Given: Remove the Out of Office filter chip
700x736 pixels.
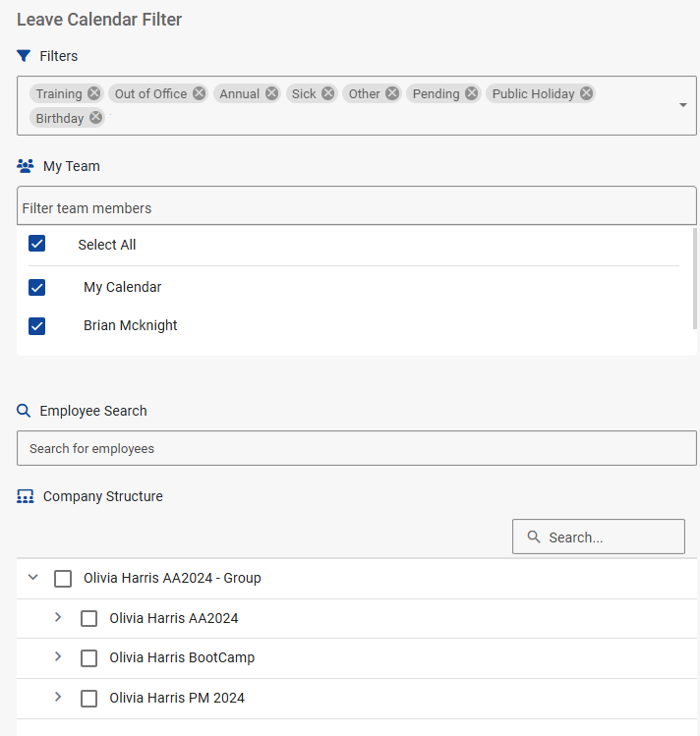Looking at the screenshot, I should tap(199, 93).
